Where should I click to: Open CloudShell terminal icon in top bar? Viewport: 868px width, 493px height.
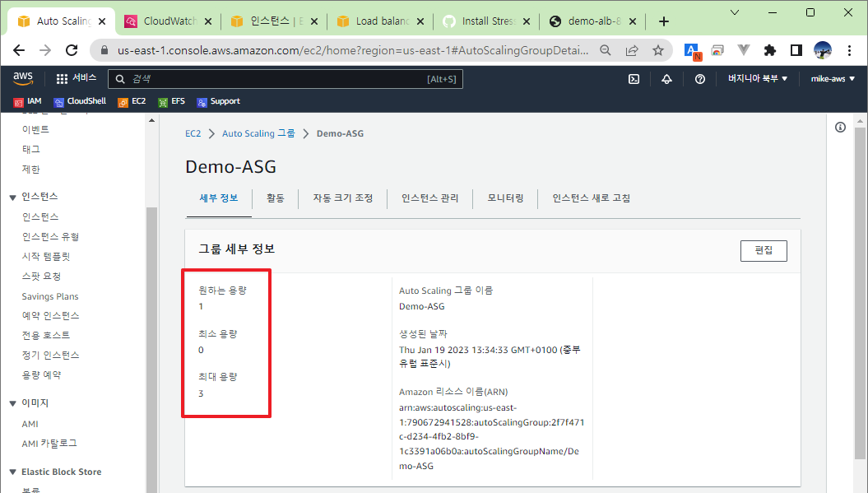634,79
